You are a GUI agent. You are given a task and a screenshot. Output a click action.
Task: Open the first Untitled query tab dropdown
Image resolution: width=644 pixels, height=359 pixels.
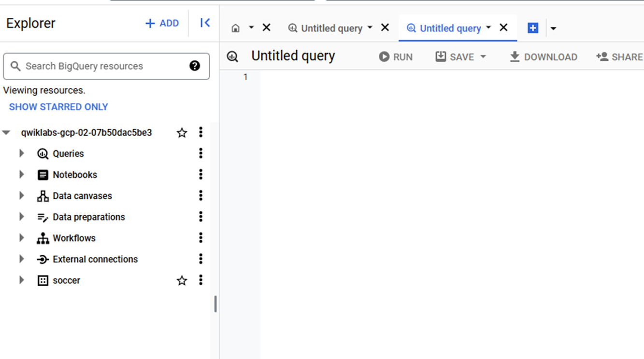click(x=370, y=28)
